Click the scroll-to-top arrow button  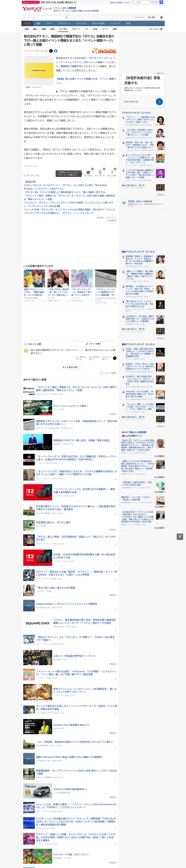pyautogui.click(x=180, y=536)
